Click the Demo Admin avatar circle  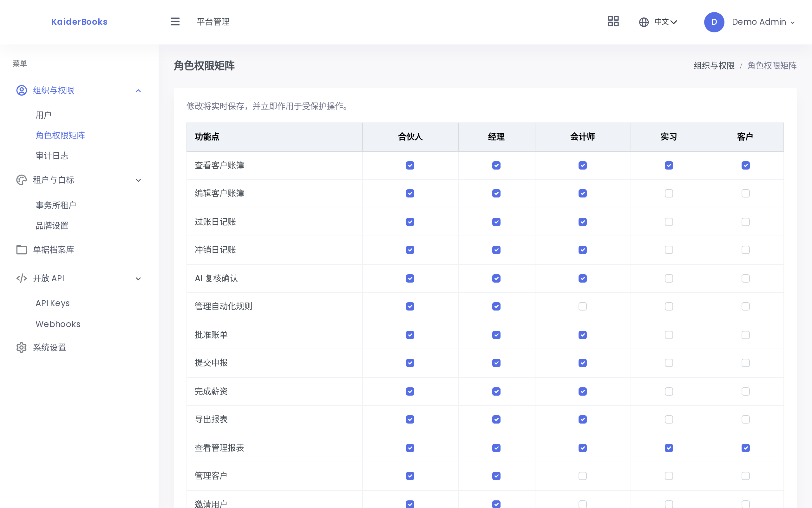coord(714,22)
